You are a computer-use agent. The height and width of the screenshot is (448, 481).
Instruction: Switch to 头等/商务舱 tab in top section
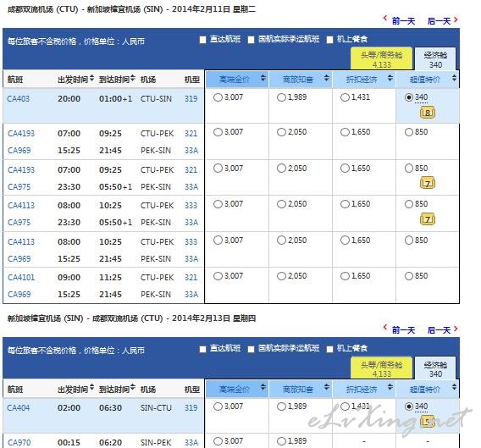381,58
